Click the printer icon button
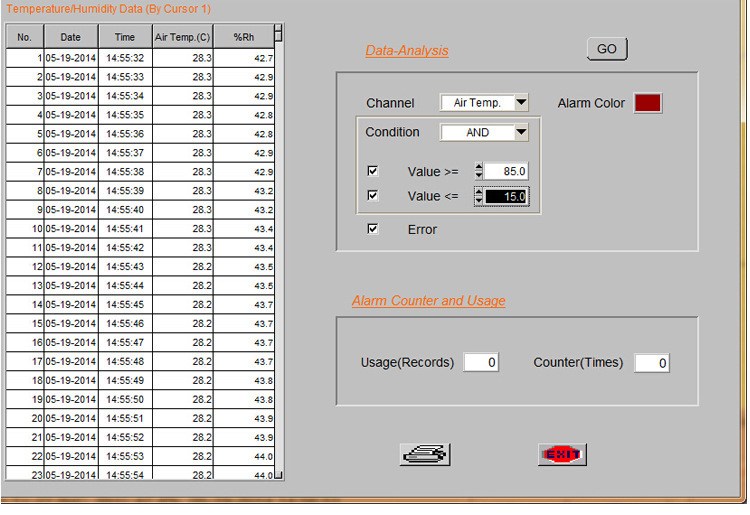 coord(425,455)
